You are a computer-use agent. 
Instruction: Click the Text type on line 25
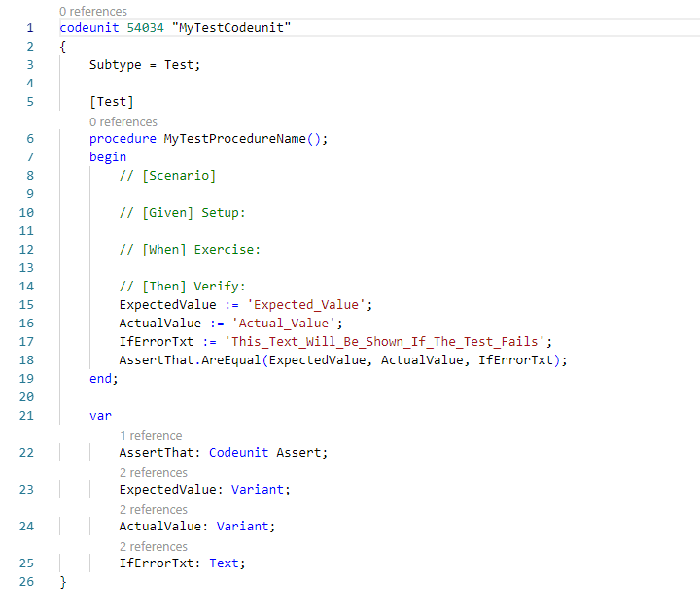click(224, 563)
